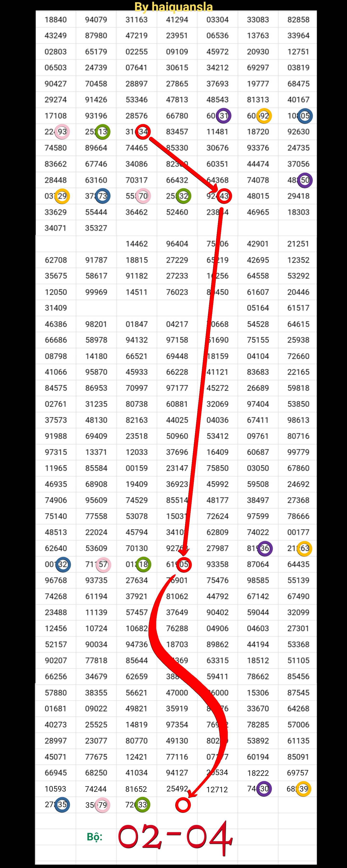Select the yellow circled number 39

point(304,788)
